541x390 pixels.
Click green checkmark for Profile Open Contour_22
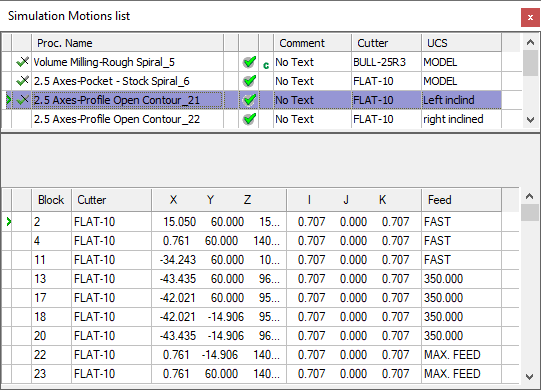(249, 119)
